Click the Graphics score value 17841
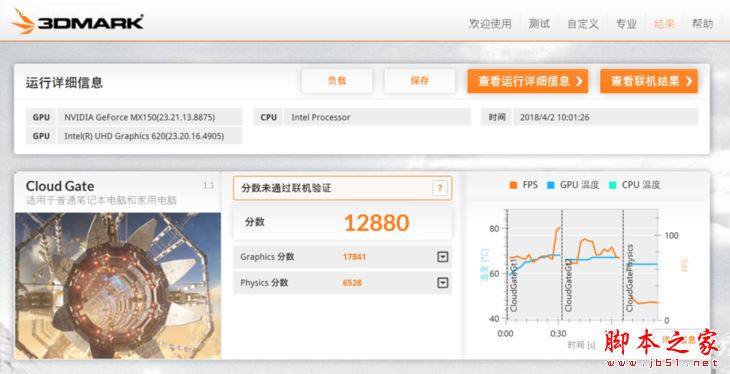730x374 pixels. [x=354, y=257]
